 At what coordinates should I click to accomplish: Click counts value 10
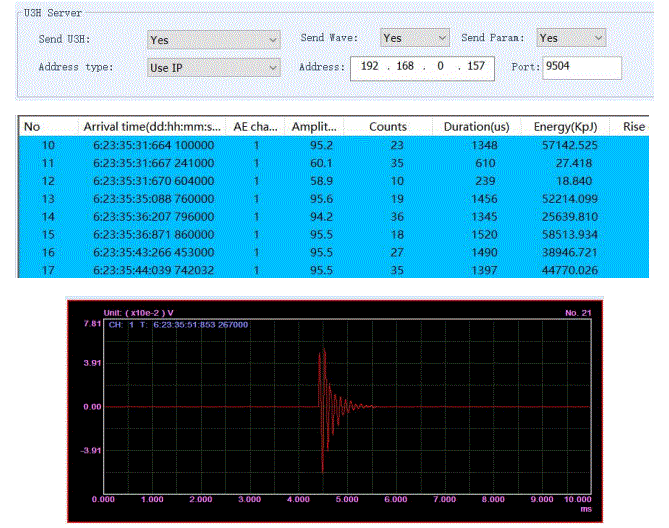(x=397, y=181)
